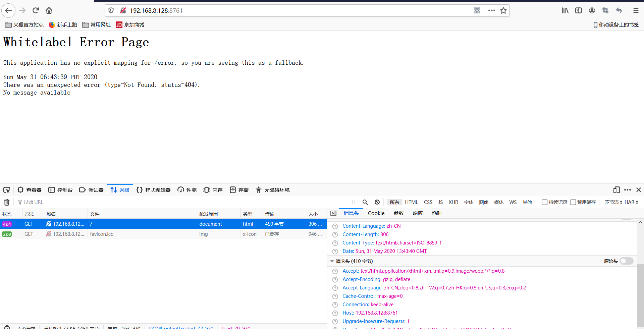Filter requests by HTML type
The height and width of the screenshot is (329, 644).
(x=412, y=202)
